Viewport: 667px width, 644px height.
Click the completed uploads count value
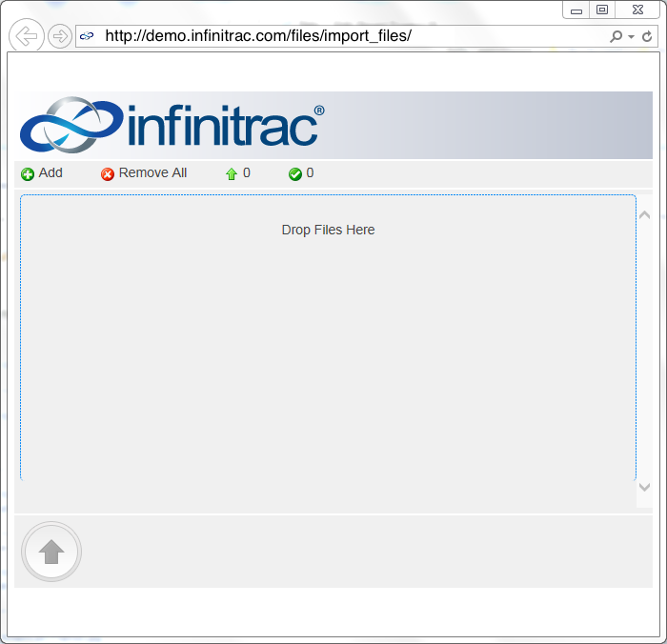[x=310, y=172]
